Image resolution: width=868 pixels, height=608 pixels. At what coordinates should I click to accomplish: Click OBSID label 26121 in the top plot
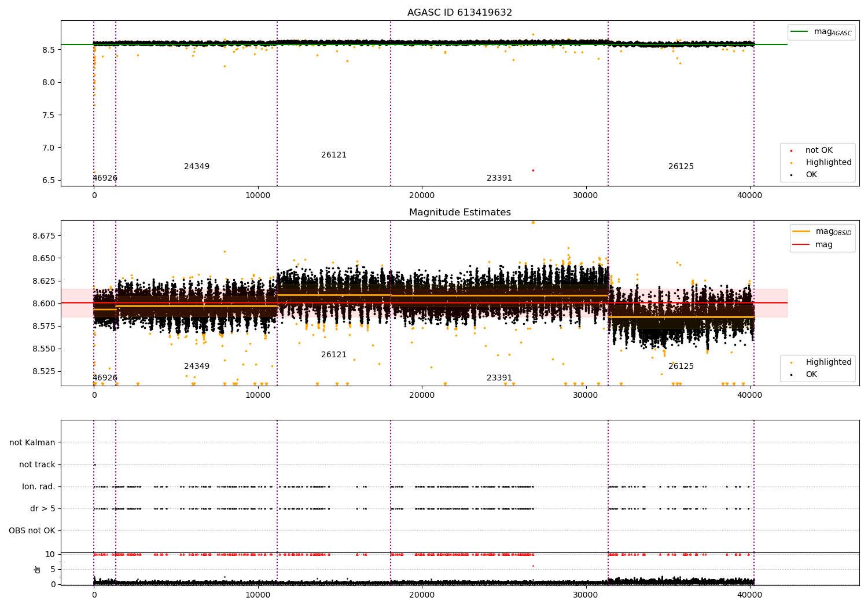(x=334, y=155)
